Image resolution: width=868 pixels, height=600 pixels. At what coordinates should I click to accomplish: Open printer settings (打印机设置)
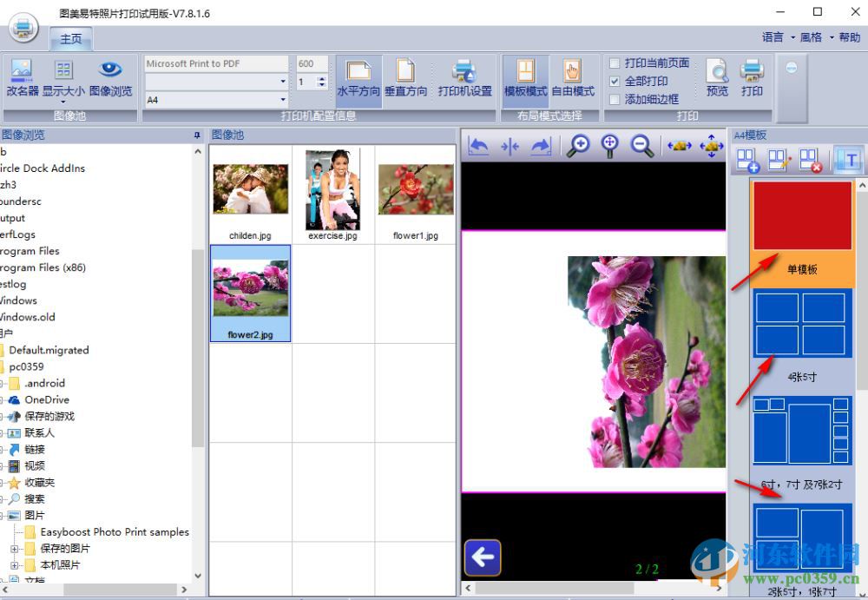click(x=464, y=77)
